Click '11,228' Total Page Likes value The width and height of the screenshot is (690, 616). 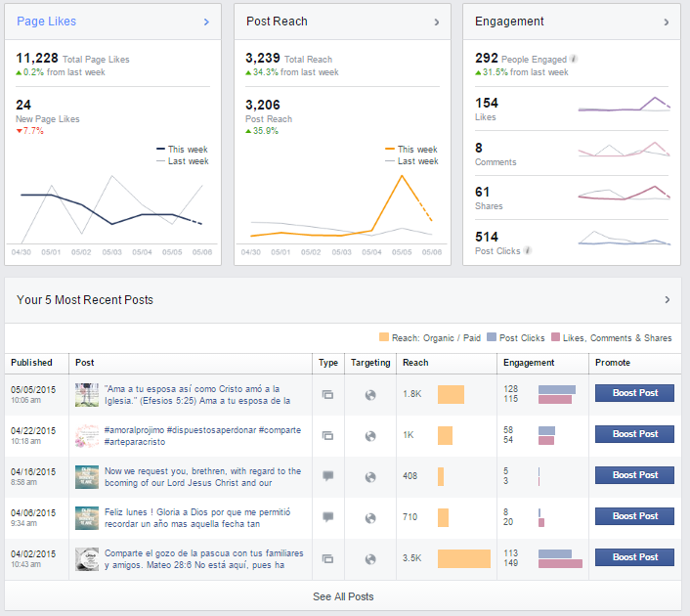coord(37,58)
